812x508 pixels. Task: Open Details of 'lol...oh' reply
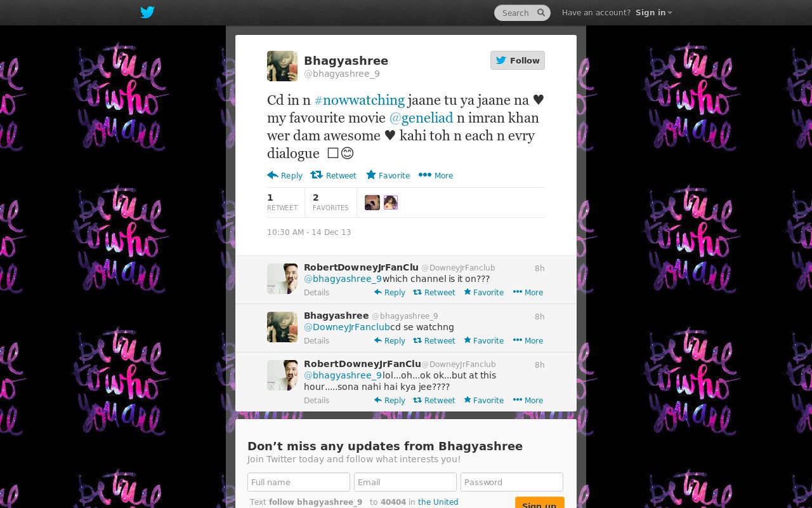click(x=317, y=401)
